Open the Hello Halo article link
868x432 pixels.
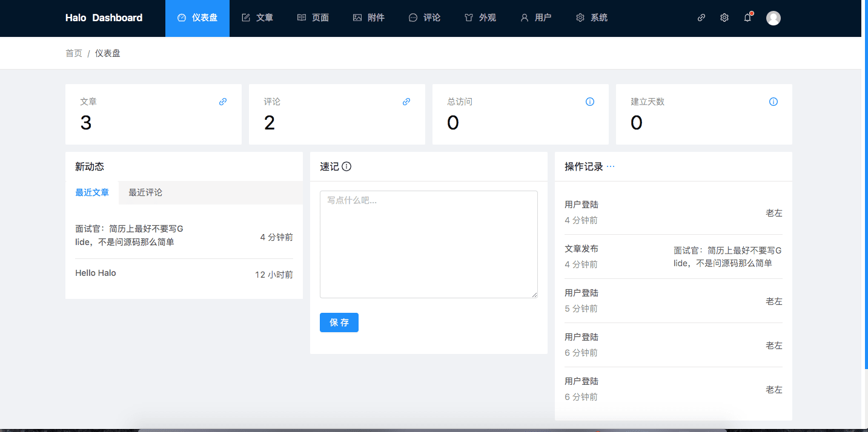point(96,273)
